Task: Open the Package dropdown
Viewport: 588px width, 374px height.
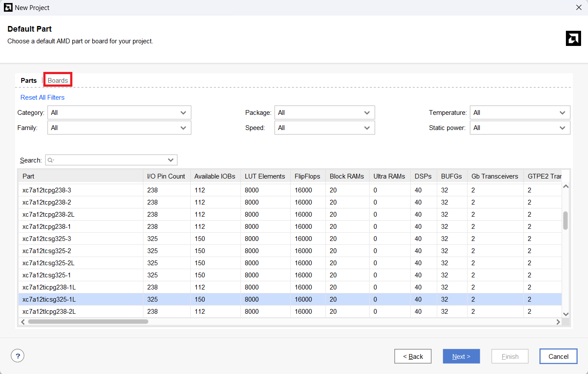Action: click(x=325, y=113)
